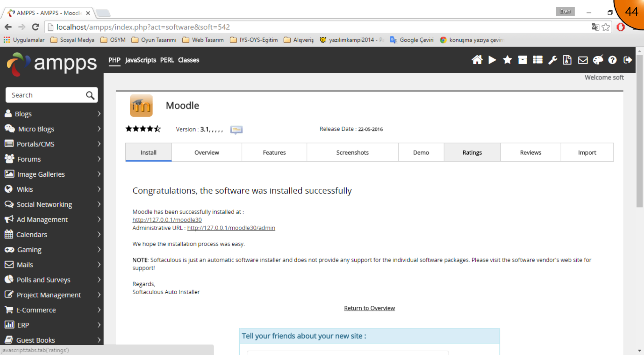The image size is (644, 362).
Task: Click the Moodle application logo
Action: click(141, 106)
